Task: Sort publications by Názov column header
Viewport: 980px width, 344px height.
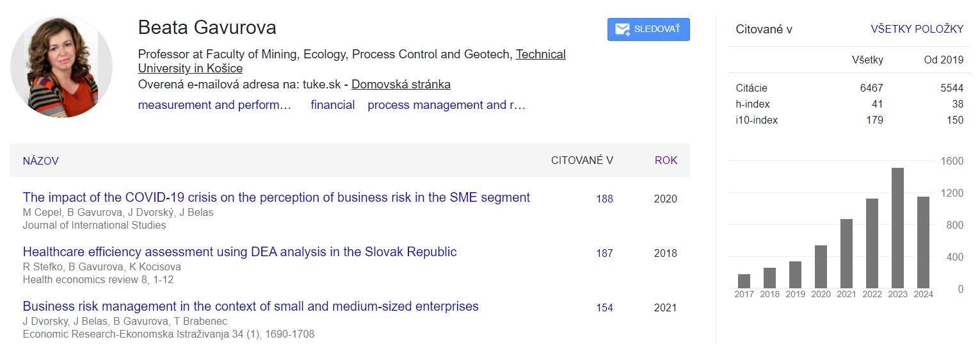Action: click(x=40, y=161)
